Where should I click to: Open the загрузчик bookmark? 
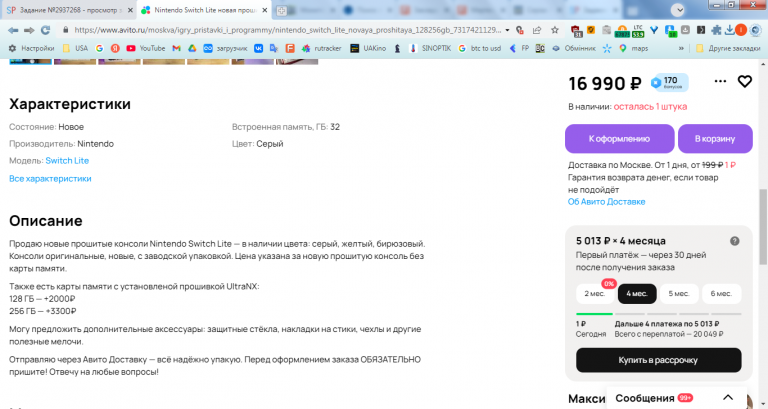[x=226, y=48]
